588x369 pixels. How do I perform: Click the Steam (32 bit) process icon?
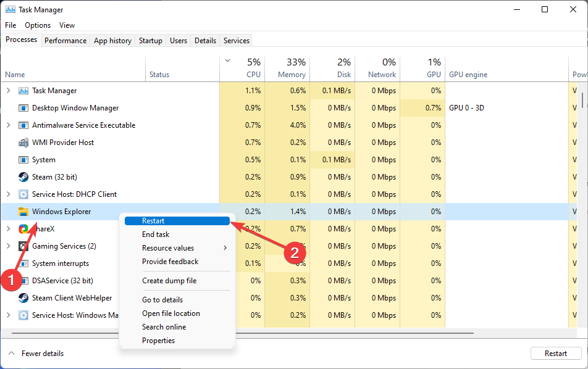click(23, 177)
